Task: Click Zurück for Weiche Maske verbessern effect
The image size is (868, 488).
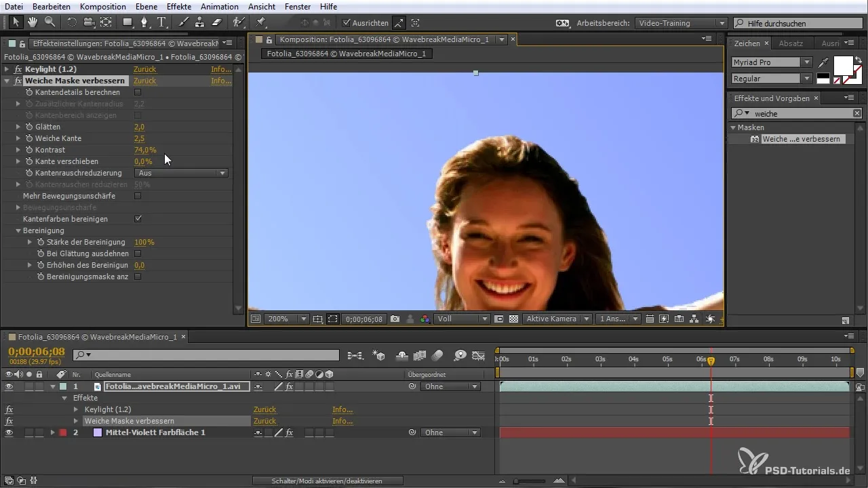Action: (x=145, y=81)
